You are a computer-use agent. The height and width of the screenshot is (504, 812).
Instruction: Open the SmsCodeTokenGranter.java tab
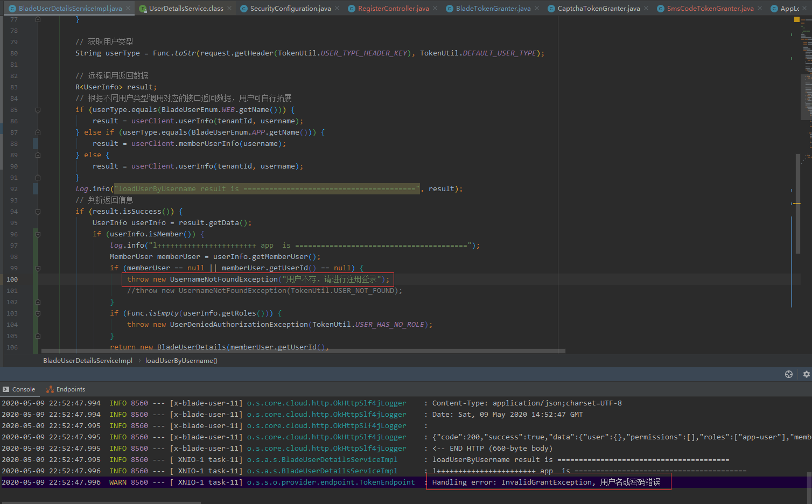[710, 9]
